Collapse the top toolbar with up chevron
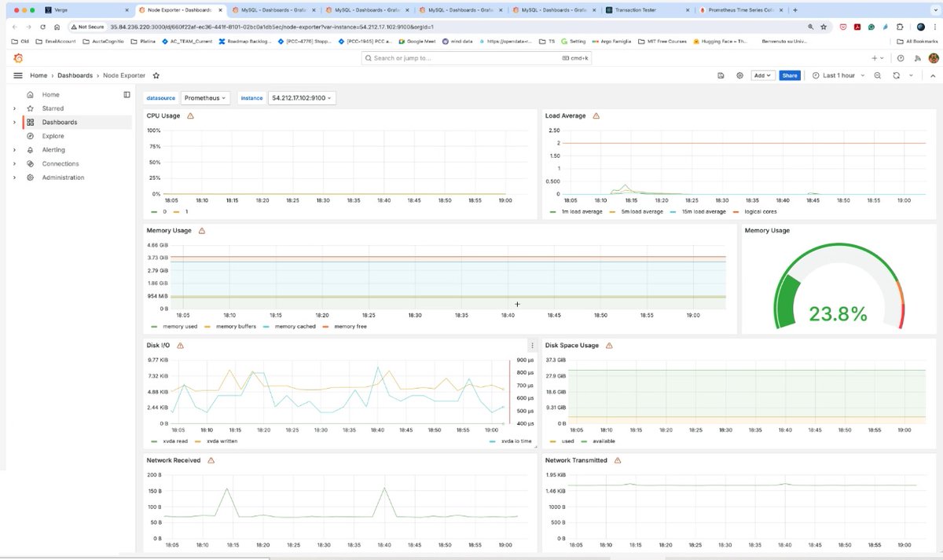The image size is (943, 560). pos(932,75)
